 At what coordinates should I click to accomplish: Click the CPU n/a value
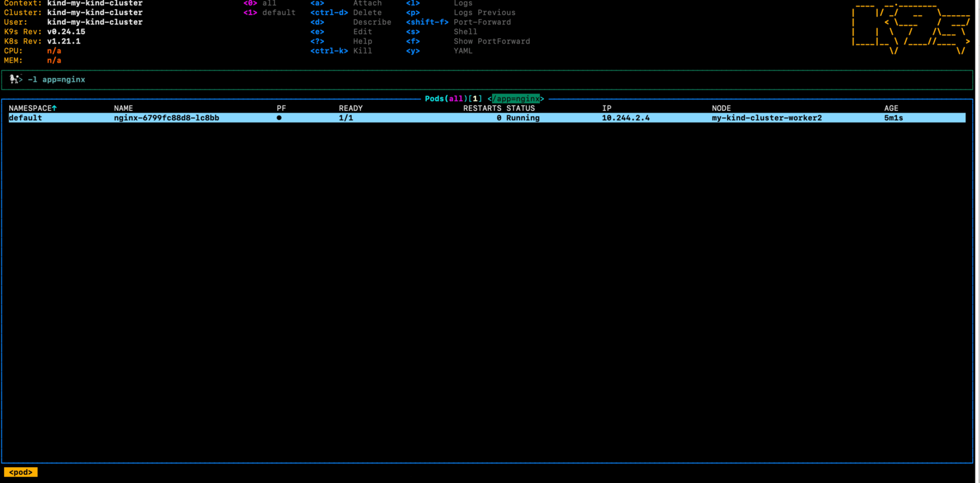[54, 51]
